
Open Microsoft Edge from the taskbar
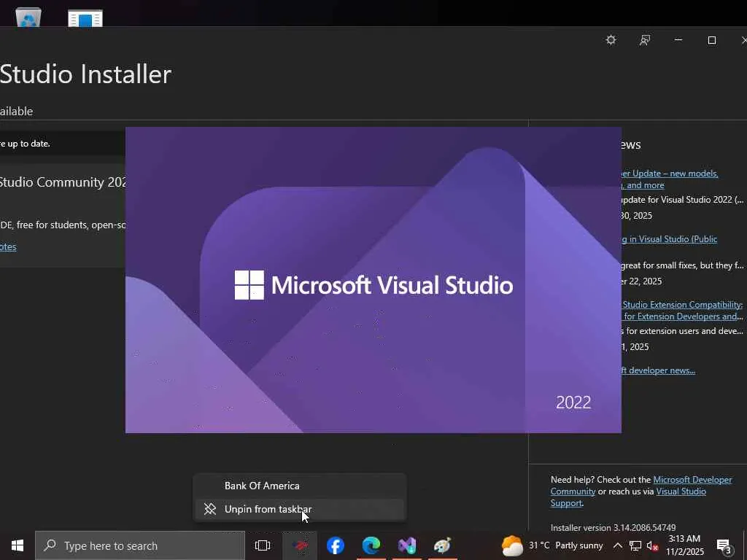371,545
